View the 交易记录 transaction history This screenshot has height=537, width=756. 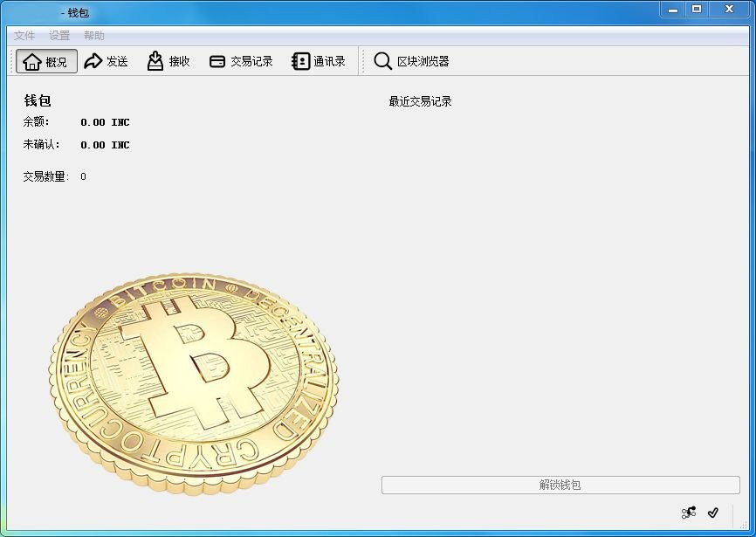(x=240, y=61)
